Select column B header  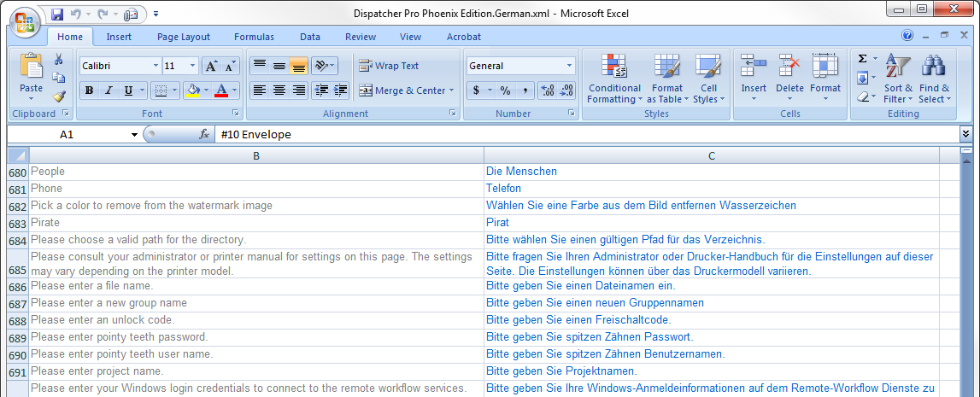[256, 155]
